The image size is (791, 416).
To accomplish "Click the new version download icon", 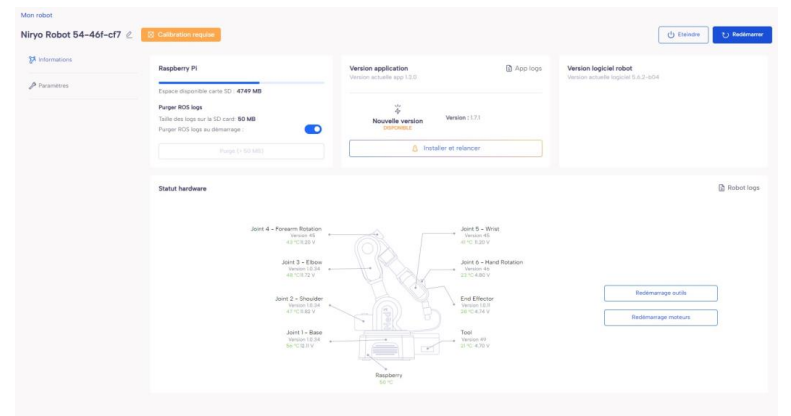I will 398,109.
